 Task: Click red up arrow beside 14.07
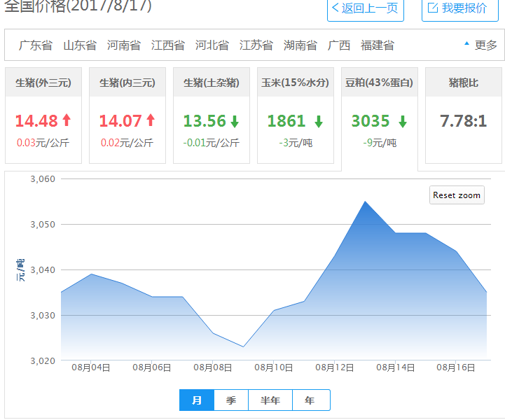click(151, 120)
